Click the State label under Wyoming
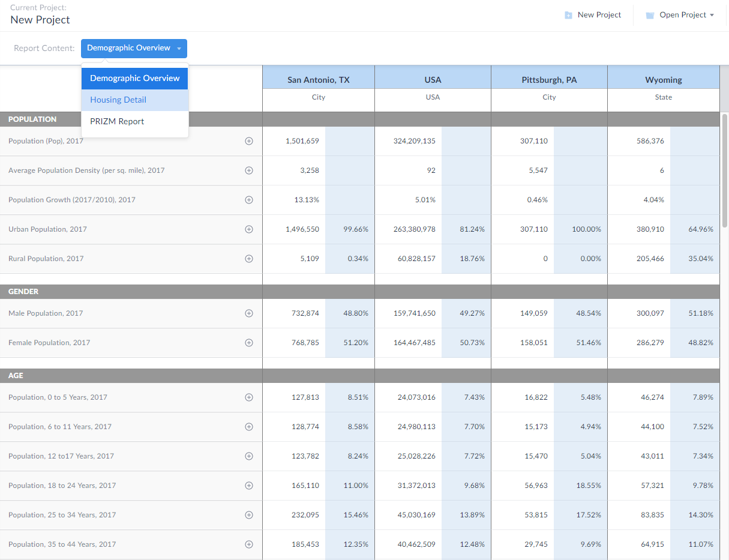The height and width of the screenshot is (560, 729). (664, 97)
